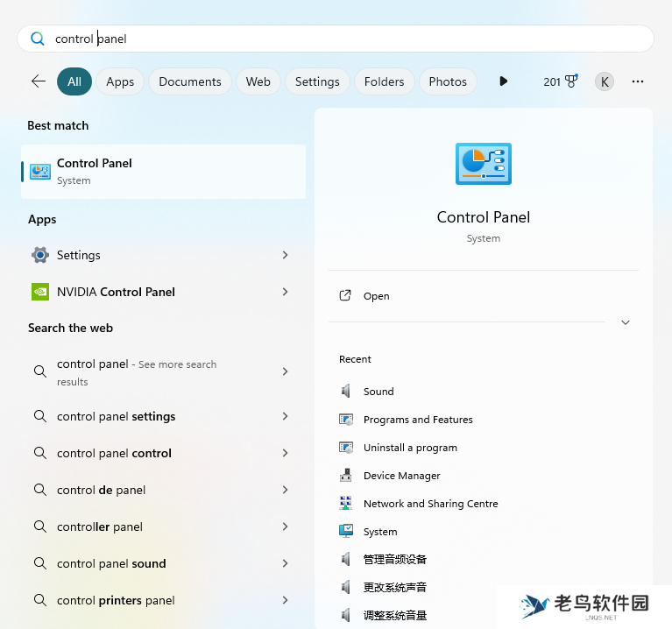Screen dimensions: 672x629
Task: Switch to the Apps filter tab
Action: 120,81
